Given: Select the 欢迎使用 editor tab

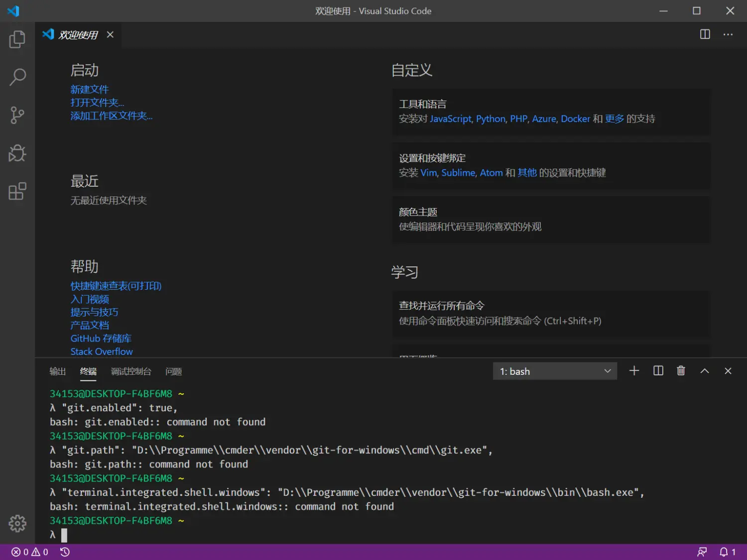Looking at the screenshot, I should pyautogui.click(x=78, y=34).
